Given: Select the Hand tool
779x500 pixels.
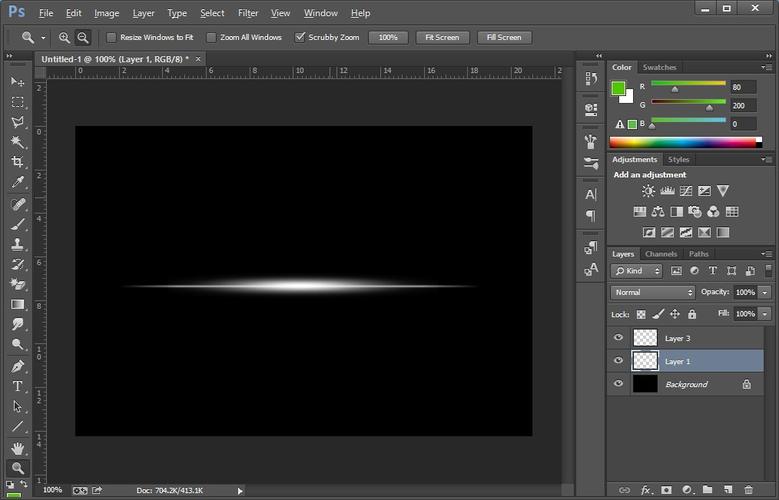Looking at the screenshot, I should [17, 448].
